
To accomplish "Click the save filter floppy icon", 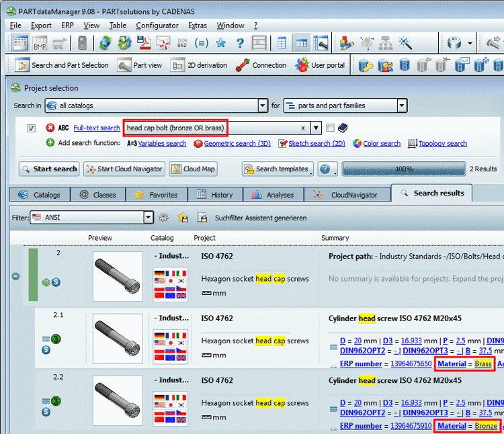I will [x=202, y=218].
